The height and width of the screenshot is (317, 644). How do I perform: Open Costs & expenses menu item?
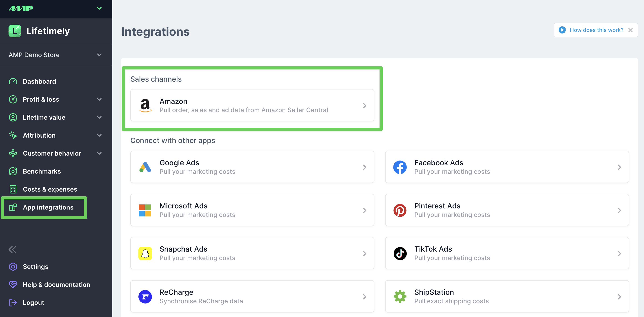coord(50,189)
